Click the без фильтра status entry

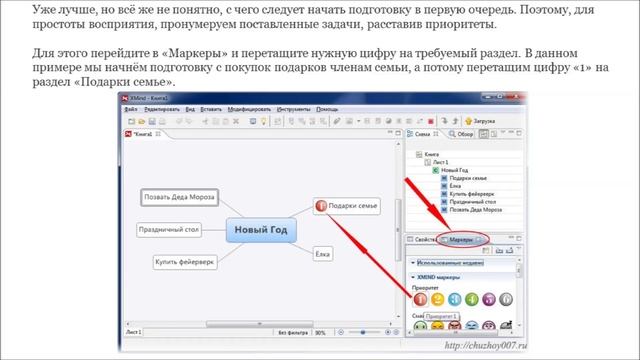(293, 333)
